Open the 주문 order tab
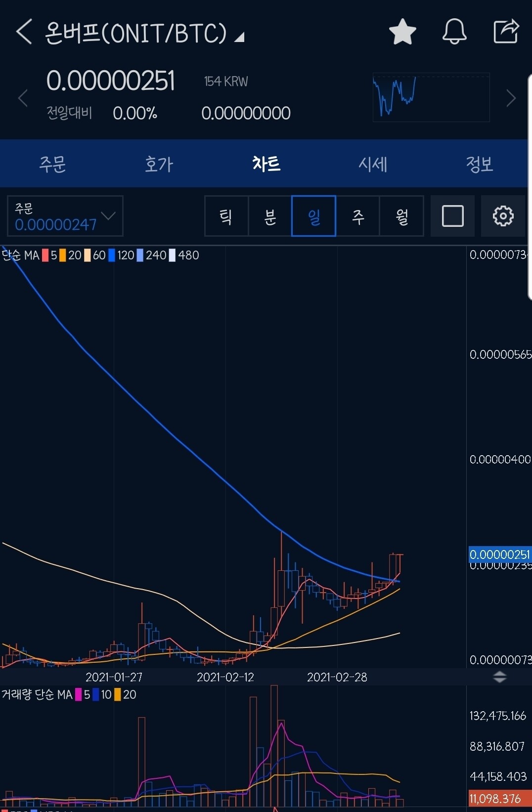The width and height of the screenshot is (532, 812). 52,164
